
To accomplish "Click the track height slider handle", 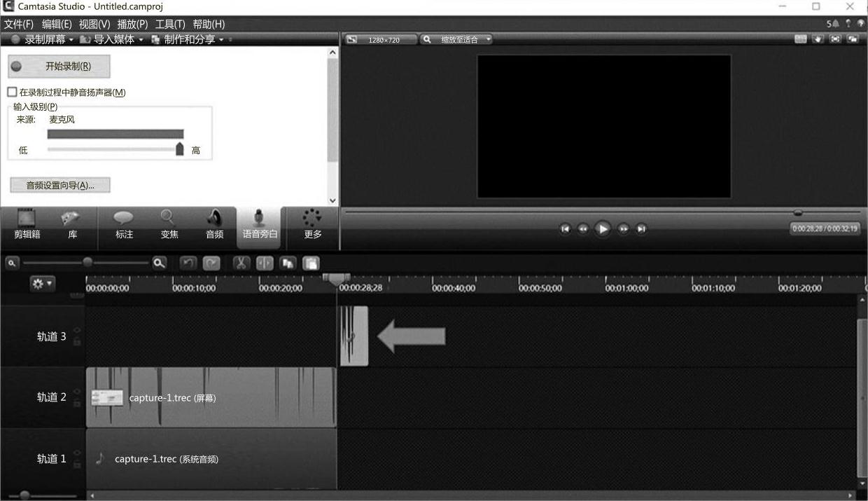I will 24,495.
